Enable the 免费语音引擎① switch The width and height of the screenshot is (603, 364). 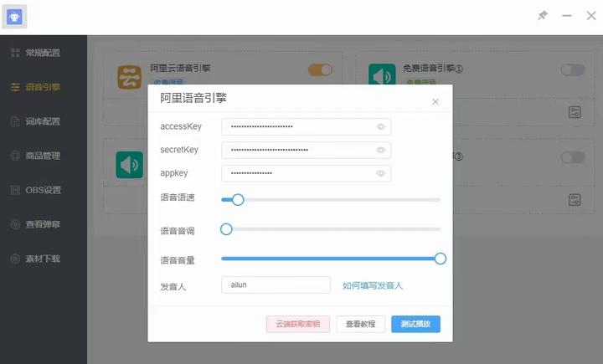pos(573,70)
